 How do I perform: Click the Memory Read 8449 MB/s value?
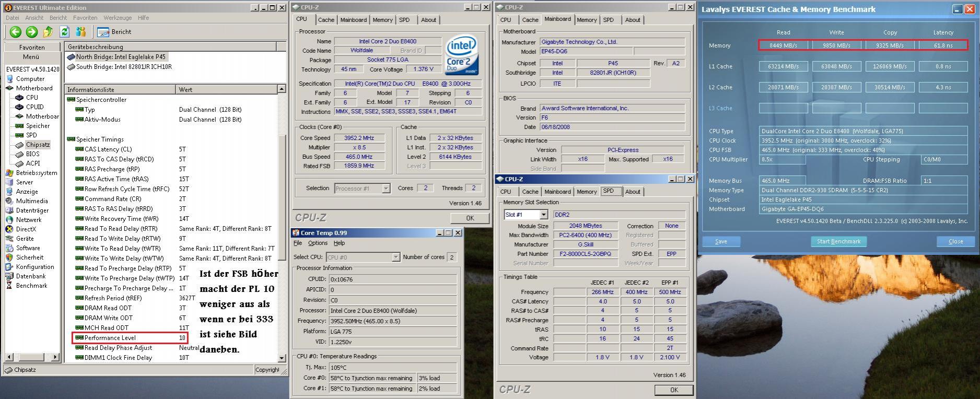[x=783, y=45]
